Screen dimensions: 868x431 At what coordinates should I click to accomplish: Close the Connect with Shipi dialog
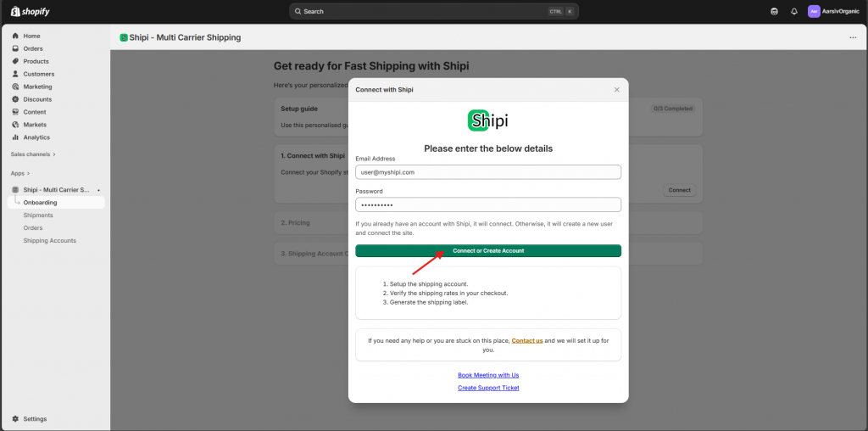[616, 89]
